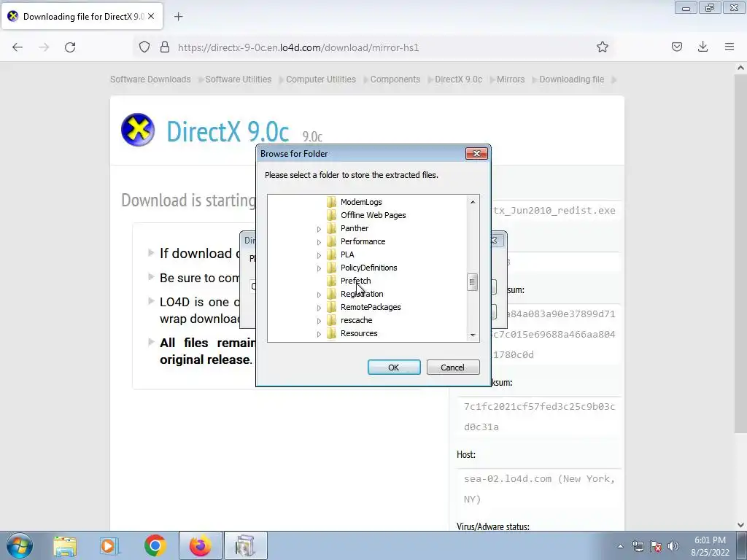The height and width of the screenshot is (560, 747).
Task: Click the Save to Pocket icon
Action: coord(676,47)
